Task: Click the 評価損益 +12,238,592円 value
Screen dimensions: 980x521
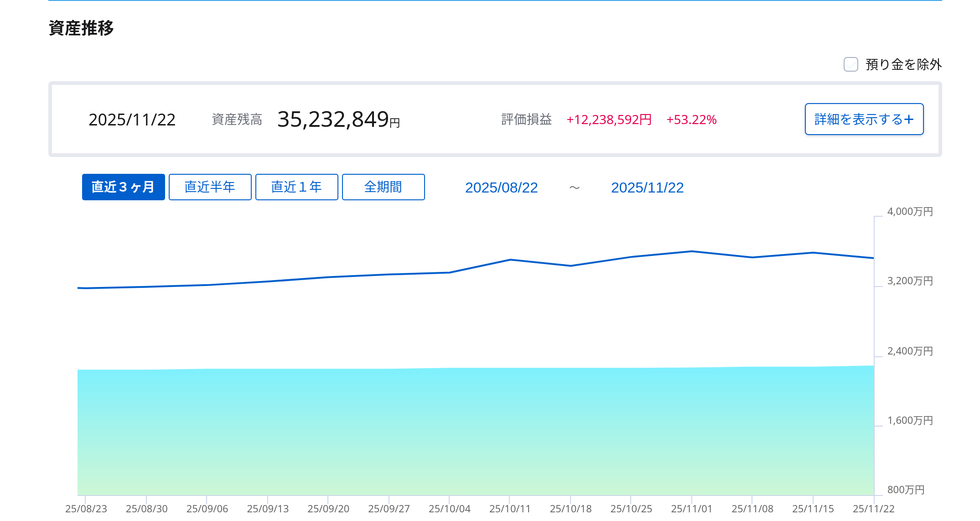Action: 609,120
